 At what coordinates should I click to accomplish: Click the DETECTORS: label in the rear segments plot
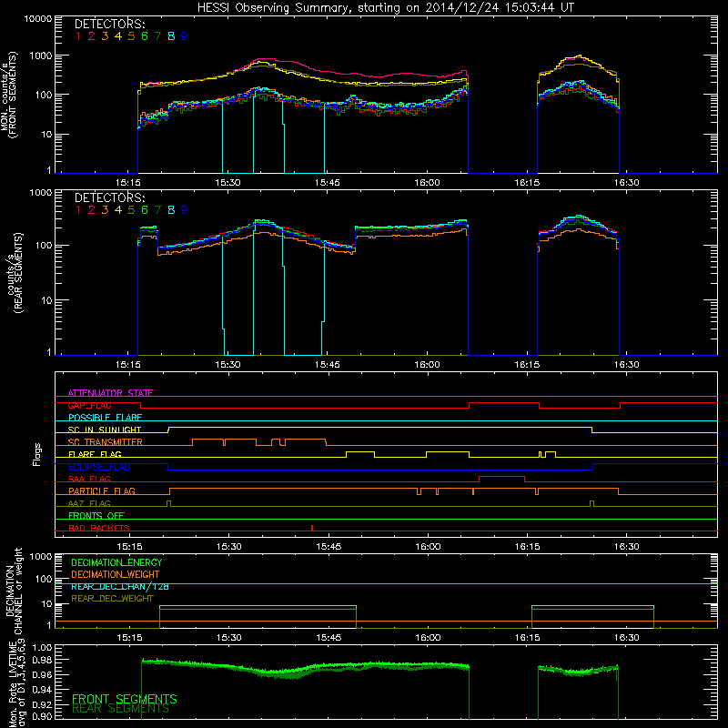tap(110, 197)
